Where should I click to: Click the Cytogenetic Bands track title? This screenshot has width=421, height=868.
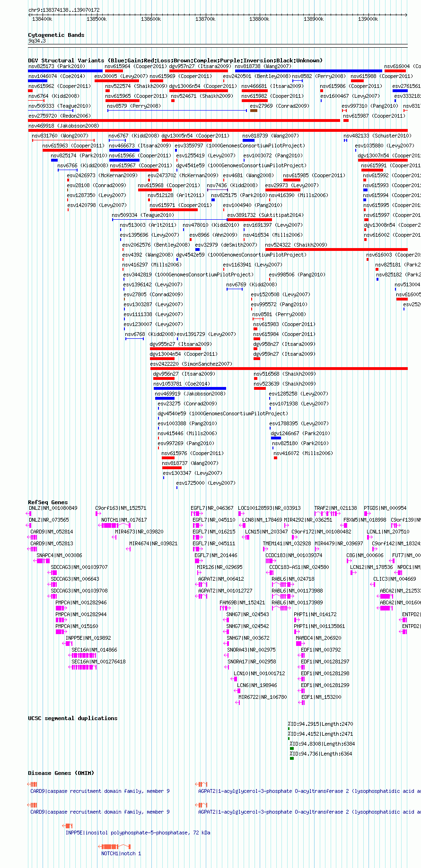56,35
